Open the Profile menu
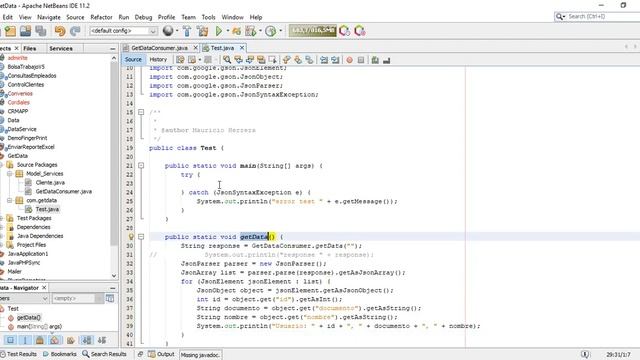This screenshot has width=640, height=360. click(166, 17)
